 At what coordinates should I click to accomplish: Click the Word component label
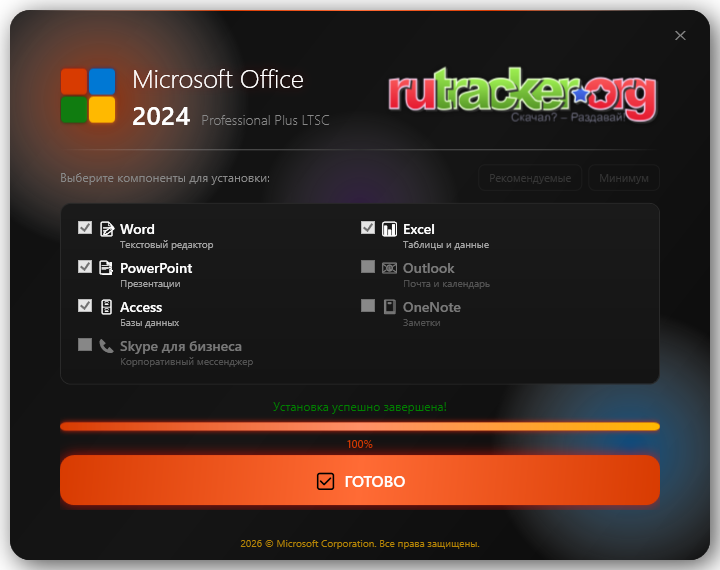pyautogui.click(x=137, y=229)
